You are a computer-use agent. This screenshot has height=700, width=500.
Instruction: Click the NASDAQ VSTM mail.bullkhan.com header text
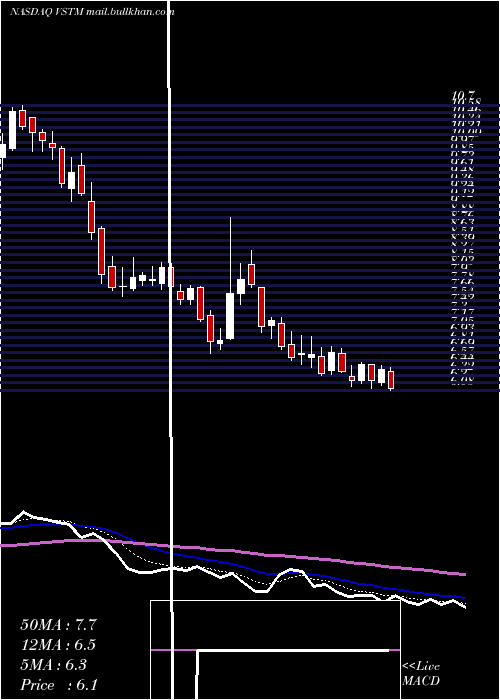pyautogui.click(x=92, y=12)
